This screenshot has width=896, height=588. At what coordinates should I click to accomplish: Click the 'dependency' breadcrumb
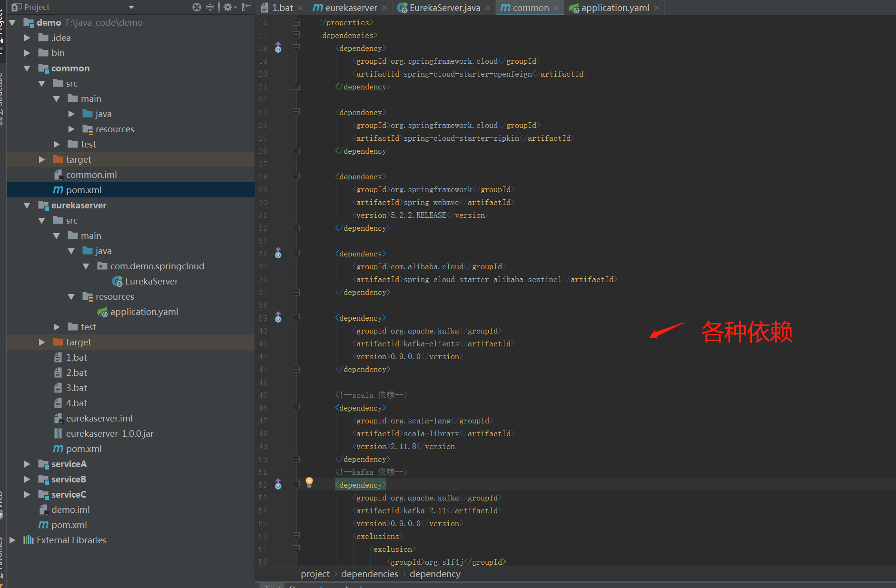point(435,574)
